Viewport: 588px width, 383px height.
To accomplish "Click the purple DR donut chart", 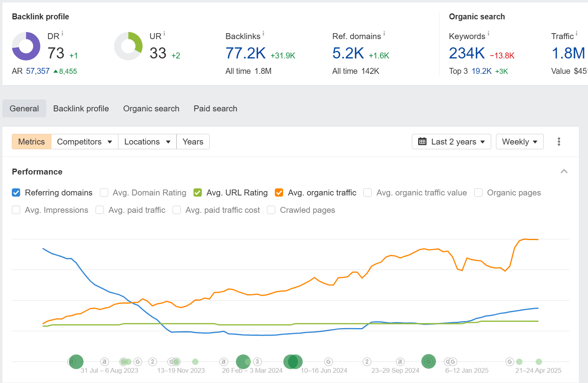I will (x=26, y=46).
